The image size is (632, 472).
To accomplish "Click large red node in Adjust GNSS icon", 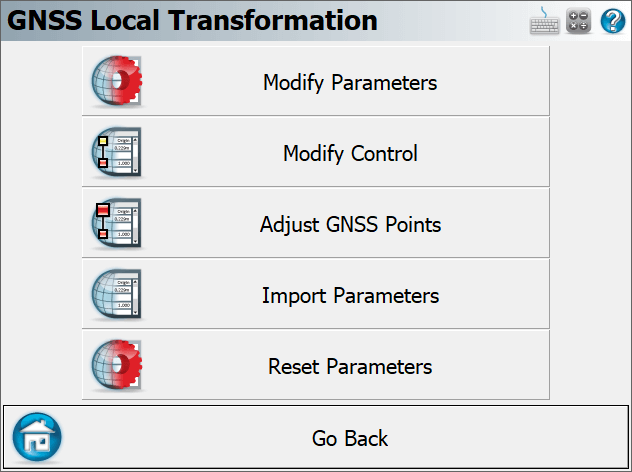I will click(103, 210).
